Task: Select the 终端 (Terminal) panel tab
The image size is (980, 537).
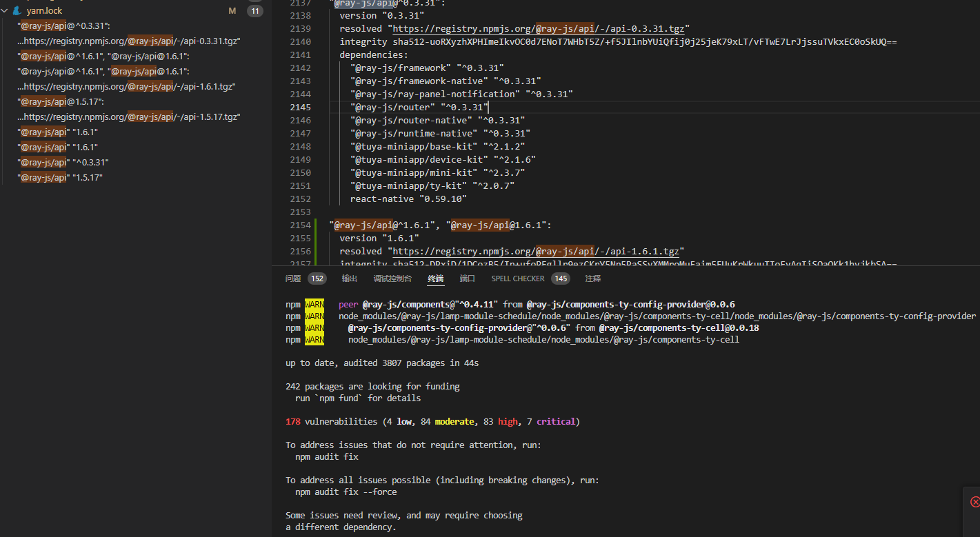Action: (x=436, y=278)
